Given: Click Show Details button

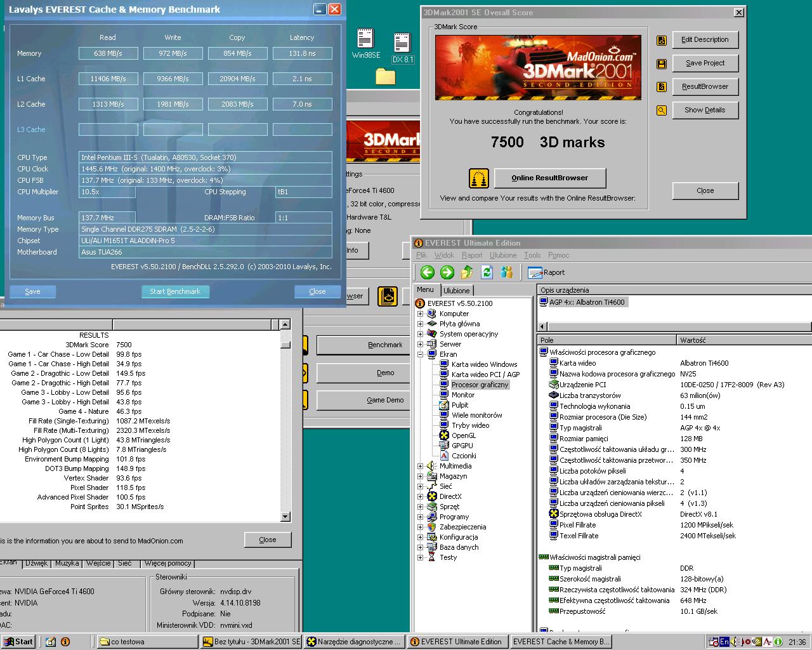Looking at the screenshot, I should [x=705, y=110].
